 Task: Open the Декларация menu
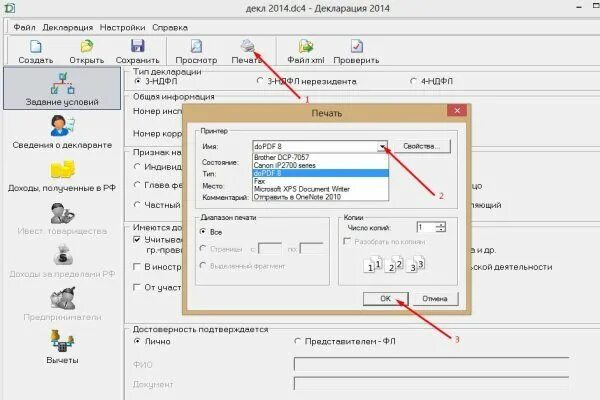tap(68, 28)
